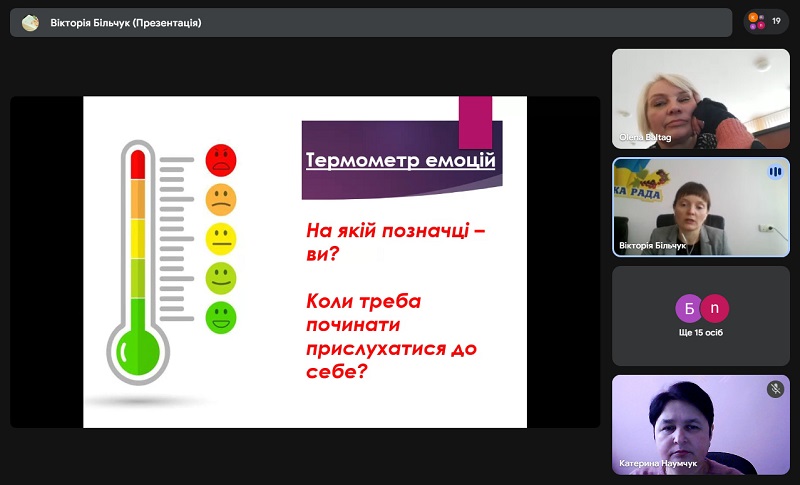The width and height of the screenshot is (800, 485).
Task: Click the "Б" participant avatar circle
Action: [x=688, y=307]
